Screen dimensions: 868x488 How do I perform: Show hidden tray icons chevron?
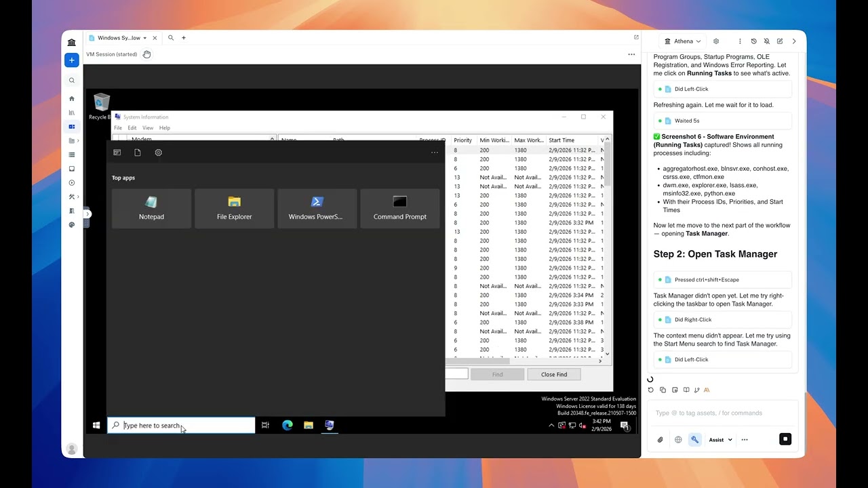pyautogui.click(x=551, y=426)
